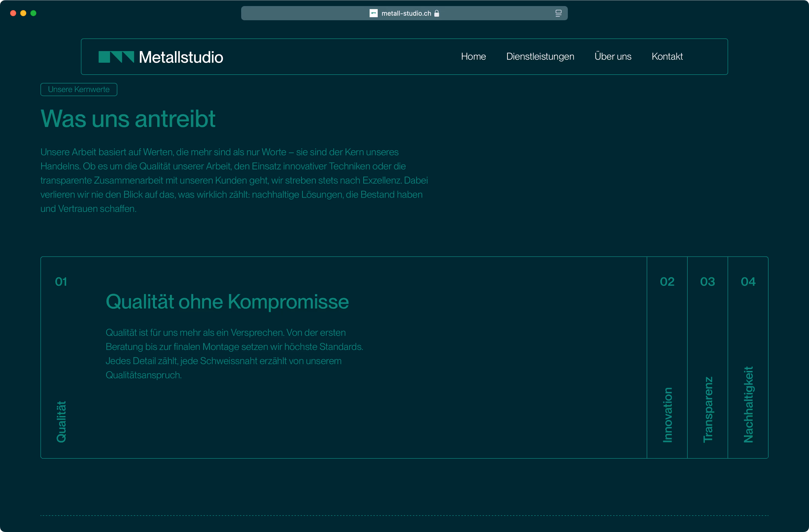Expand the 03 Transparenz accordion panel
Image resolution: width=809 pixels, height=532 pixels.
pyautogui.click(x=707, y=357)
